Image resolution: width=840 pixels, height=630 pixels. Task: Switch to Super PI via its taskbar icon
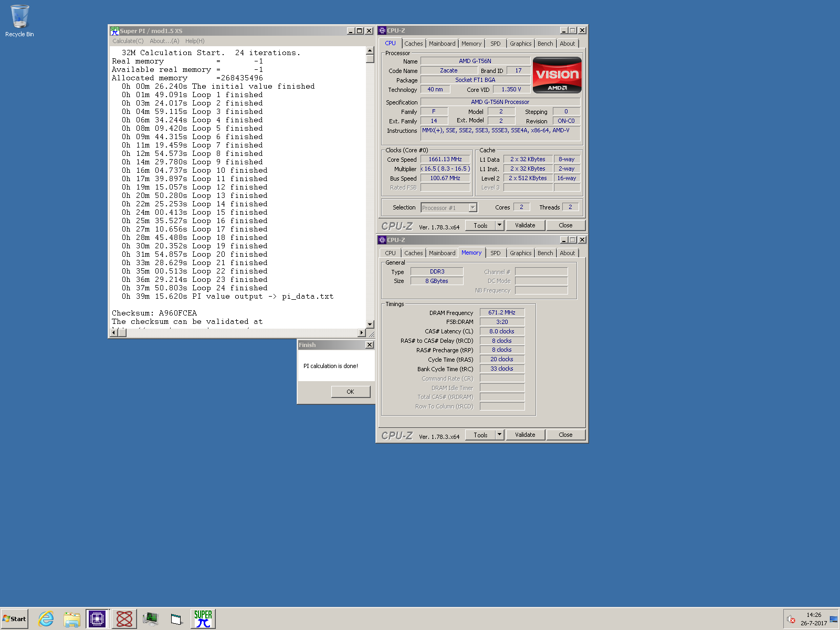coord(203,619)
